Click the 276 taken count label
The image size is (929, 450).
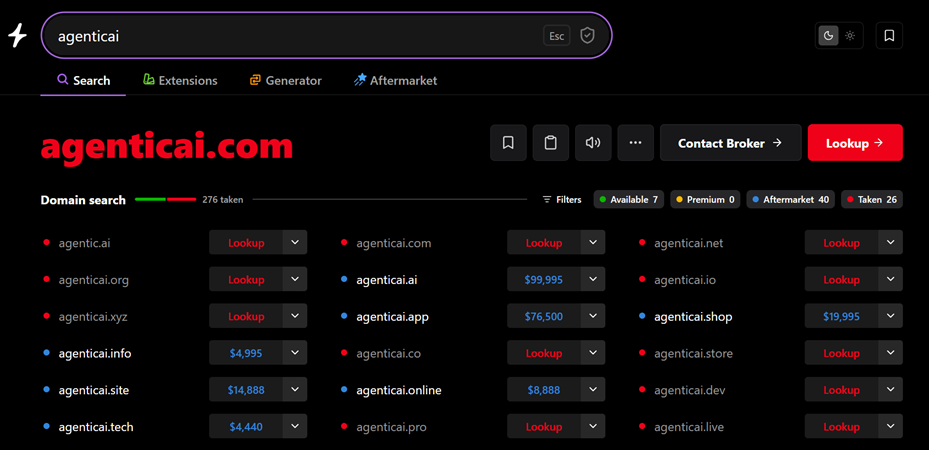point(223,200)
